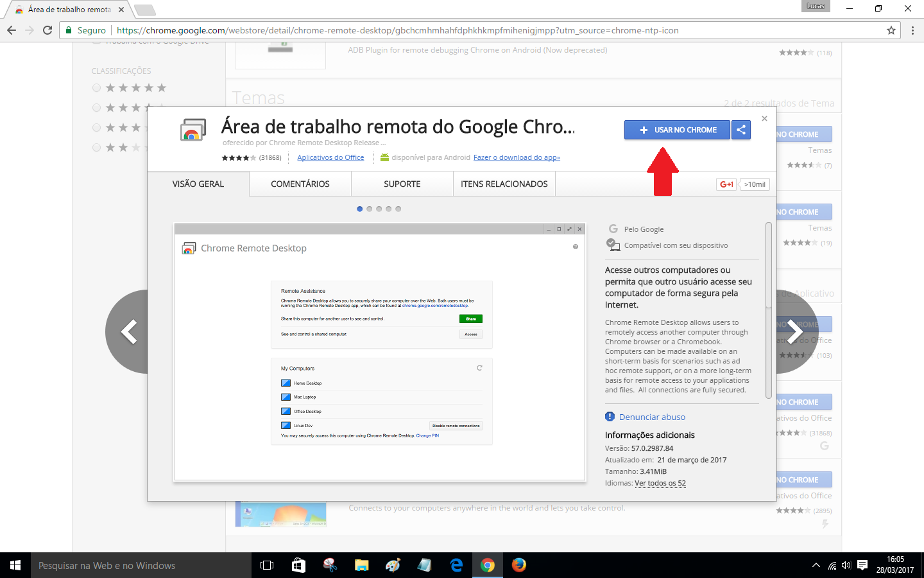The width and height of the screenshot is (924, 578).
Task: Click the Lucas profile button
Action: pyautogui.click(x=816, y=6)
